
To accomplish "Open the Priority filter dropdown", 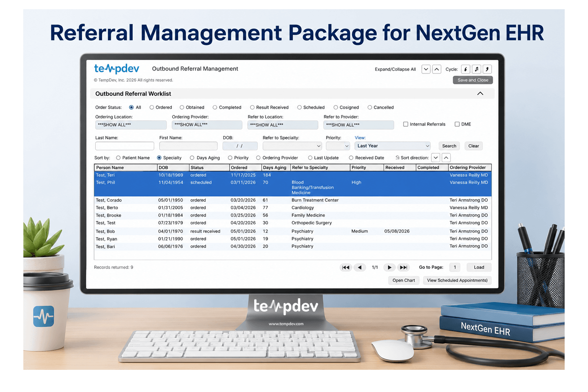I will click(x=338, y=146).
